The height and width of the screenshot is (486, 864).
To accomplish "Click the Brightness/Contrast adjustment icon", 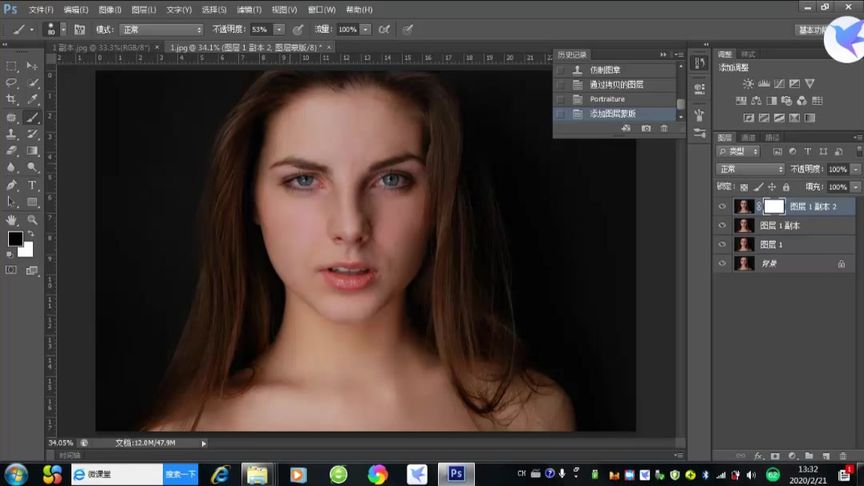I will coord(748,84).
